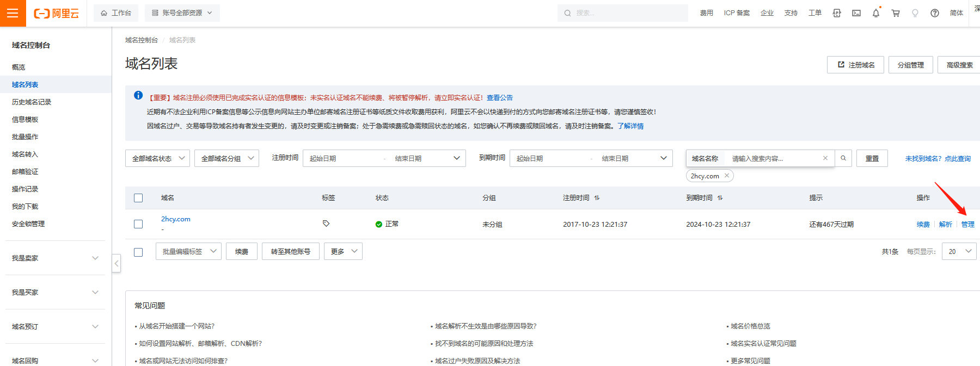Open ICP 备案 in top navigation
The image size is (980, 366).
tap(737, 13)
